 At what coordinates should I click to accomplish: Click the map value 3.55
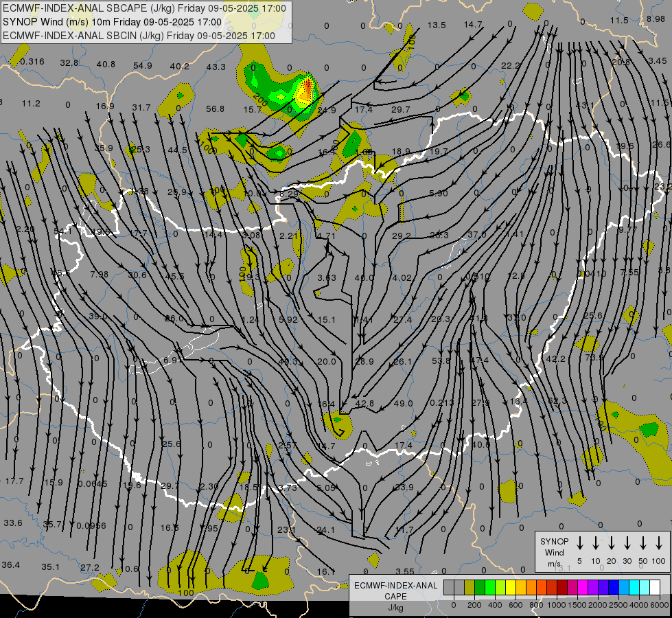(405, 572)
